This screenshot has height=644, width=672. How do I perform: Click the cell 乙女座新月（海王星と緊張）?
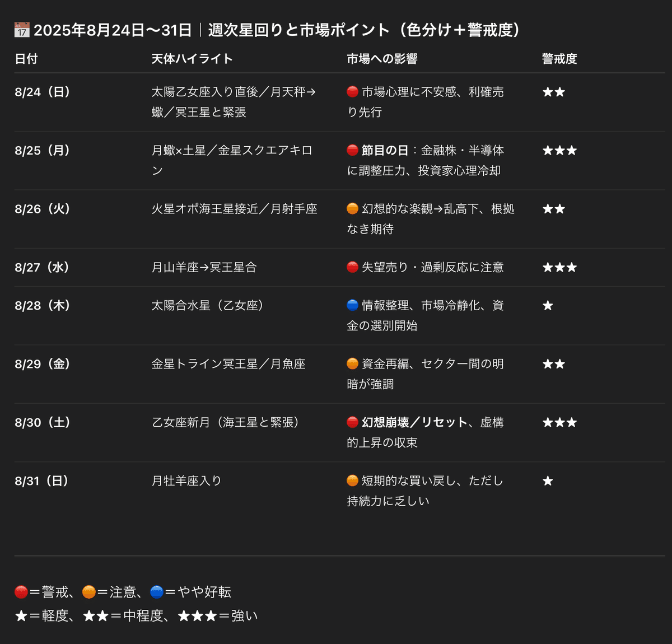pyautogui.click(x=226, y=422)
